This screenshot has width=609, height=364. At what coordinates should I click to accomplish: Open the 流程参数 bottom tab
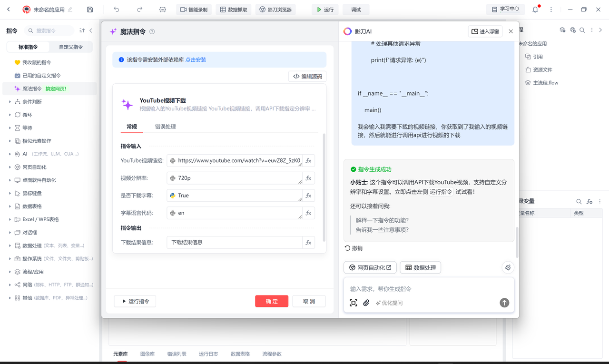point(272,354)
